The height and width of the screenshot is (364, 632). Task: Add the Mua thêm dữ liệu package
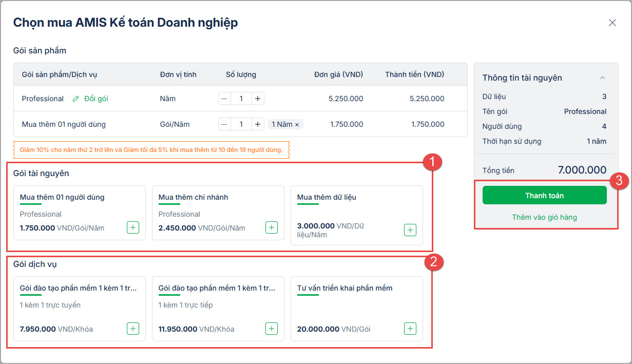pos(410,230)
